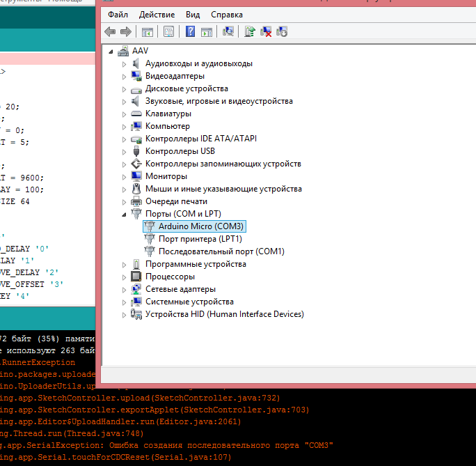The image size is (476, 466).
Task: Expand the Контроллеры USB node
Action: pyautogui.click(x=125, y=151)
